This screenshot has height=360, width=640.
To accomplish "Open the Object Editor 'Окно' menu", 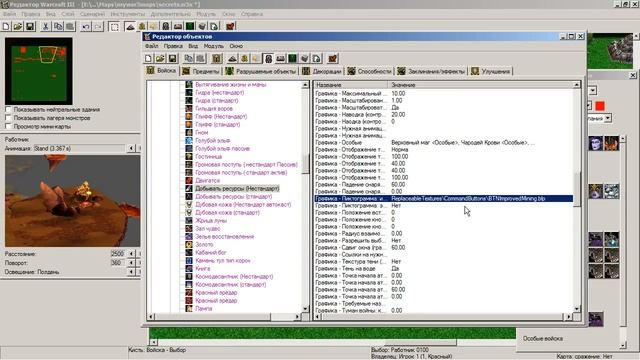I will tap(236, 46).
